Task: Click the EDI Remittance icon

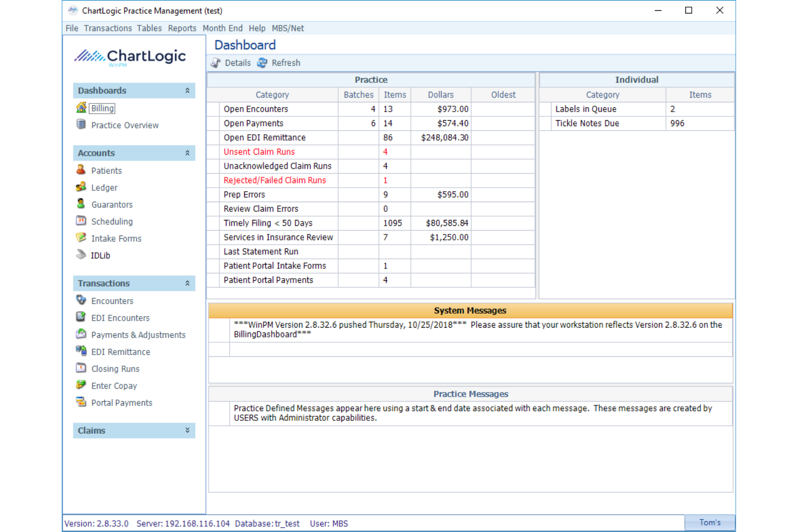Action: (81, 351)
